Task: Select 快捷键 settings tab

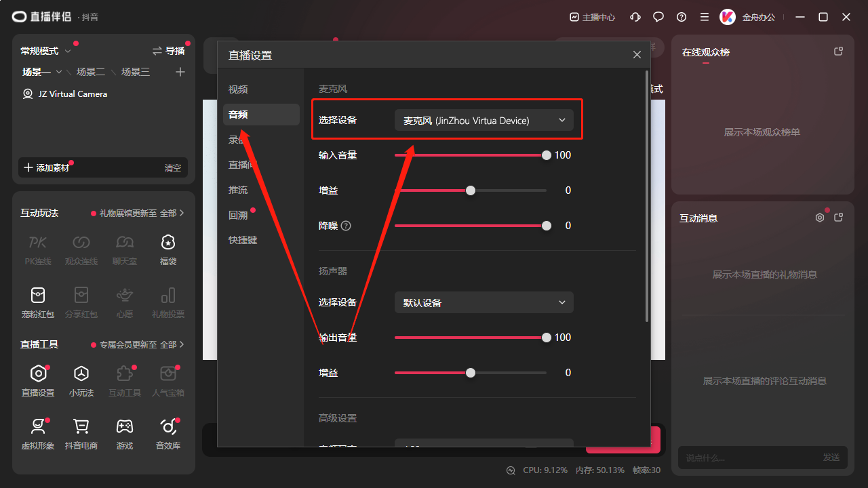Action: click(x=261, y=240)
